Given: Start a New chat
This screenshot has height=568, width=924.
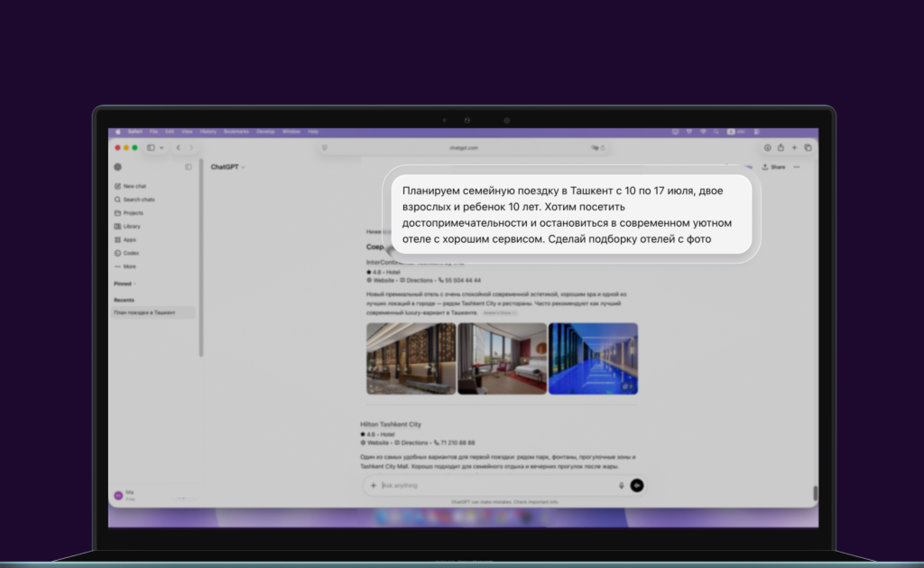Looking at the screenshot, I should click(x=130, y=186).
